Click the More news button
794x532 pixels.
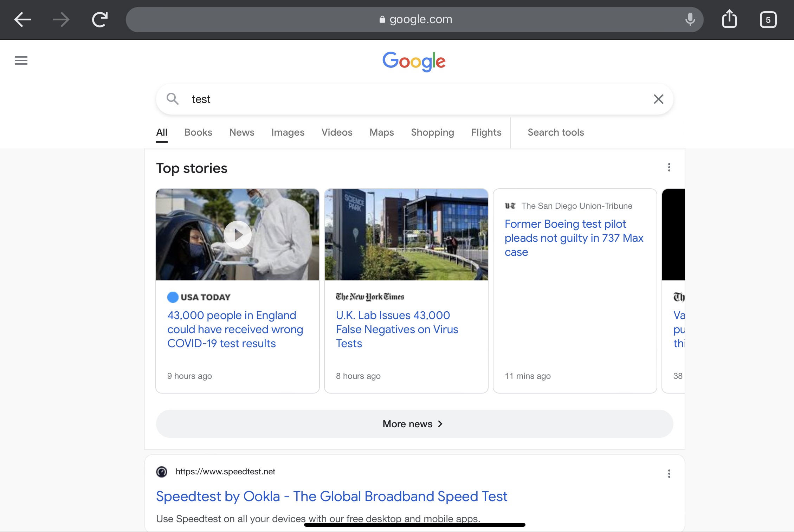click(x=414, y=424)
